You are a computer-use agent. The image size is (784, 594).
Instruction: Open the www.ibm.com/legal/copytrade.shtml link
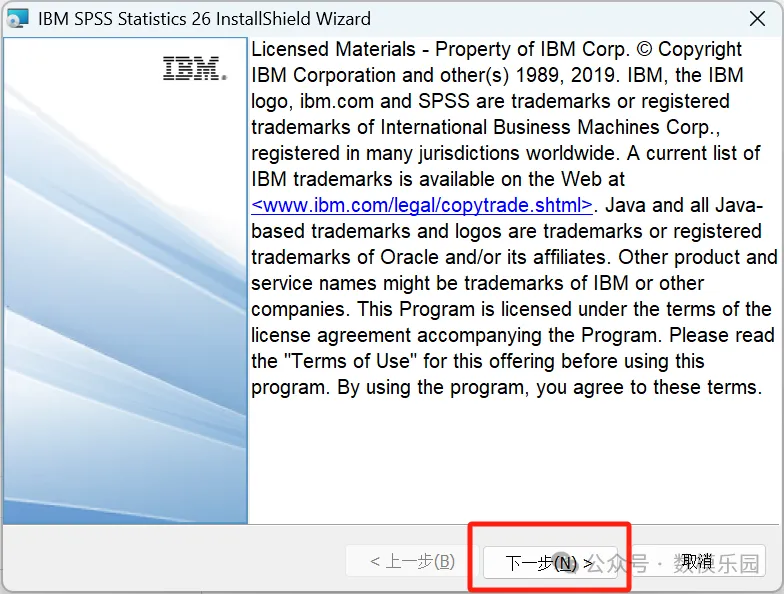[422, 205]
